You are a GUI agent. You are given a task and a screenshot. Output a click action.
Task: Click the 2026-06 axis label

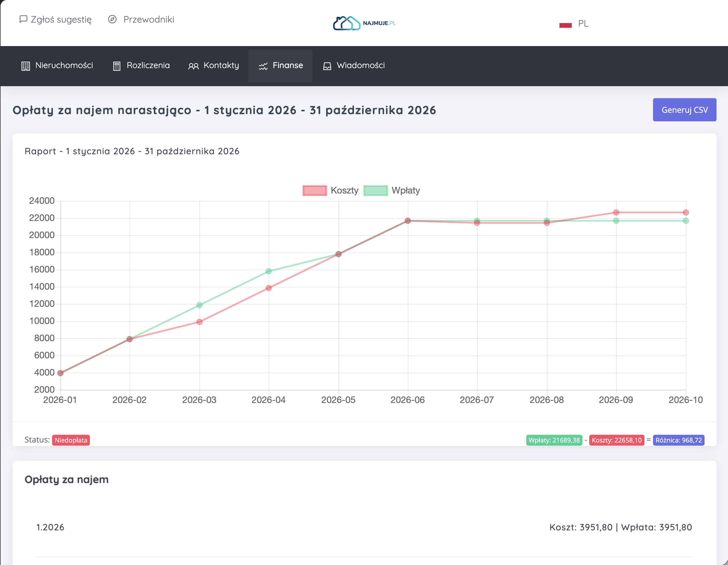408,400
